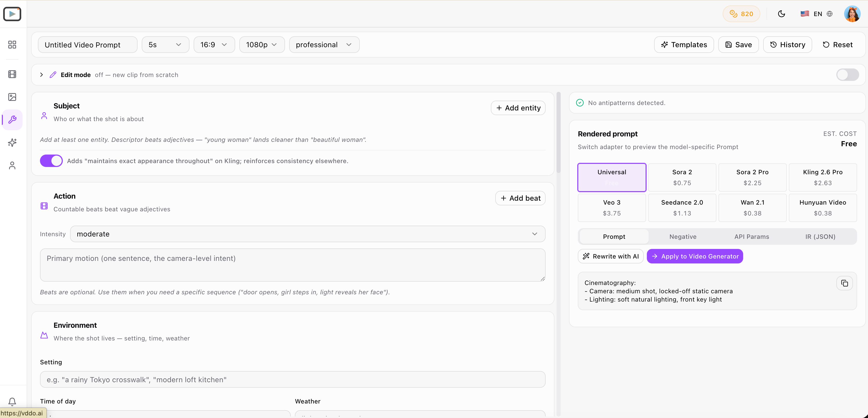Click the Primary motion text area

(293, 265)
